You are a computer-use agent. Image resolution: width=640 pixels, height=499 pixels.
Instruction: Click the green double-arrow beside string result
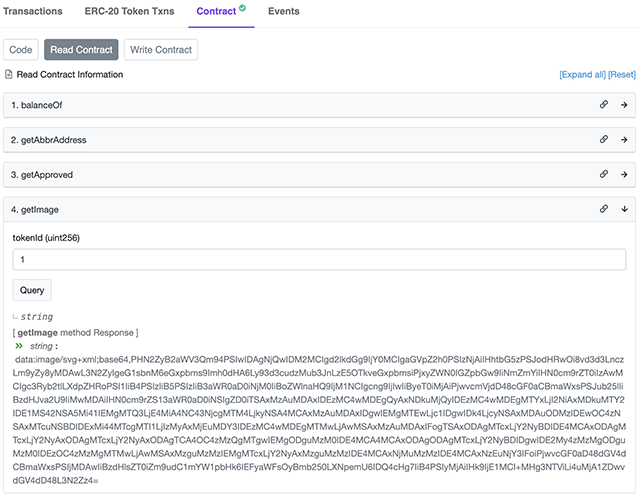click(19, 346)
